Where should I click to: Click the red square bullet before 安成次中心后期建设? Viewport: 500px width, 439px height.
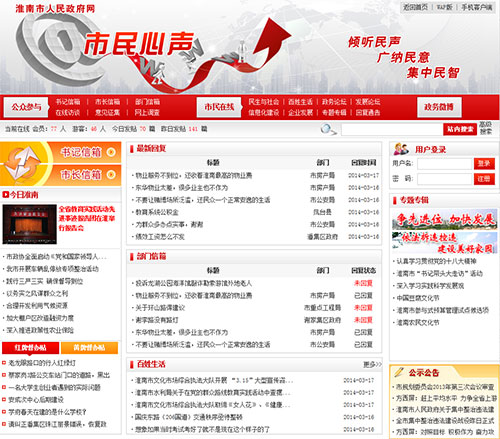tap(4, 399)
